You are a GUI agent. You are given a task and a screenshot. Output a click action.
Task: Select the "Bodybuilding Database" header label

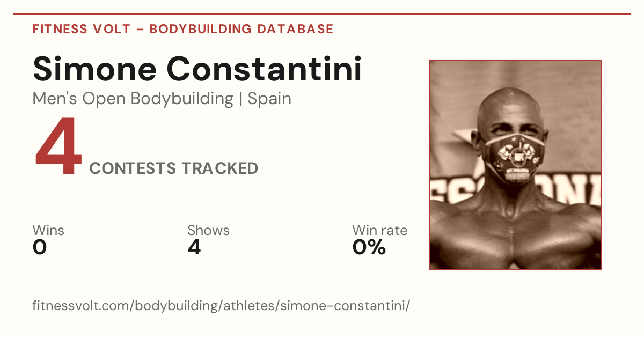241,29
